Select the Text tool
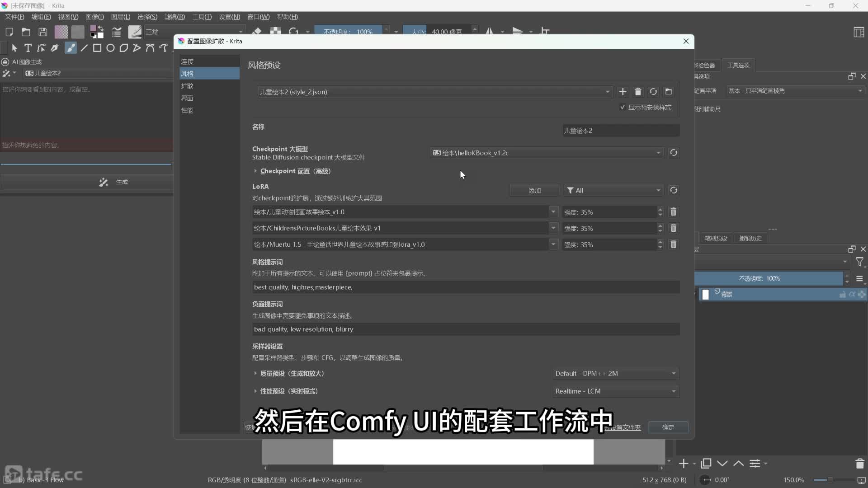The width and height of the screenshot is (868, 488). click(28, 48)
